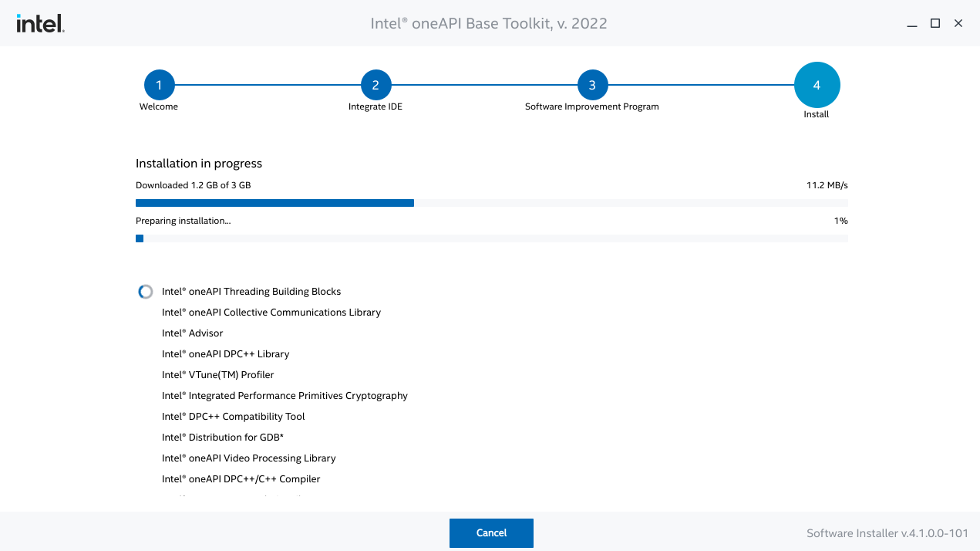This screenshot has width=980, height=551.
Task: Click the download progress bar
Action: point(492,203)
